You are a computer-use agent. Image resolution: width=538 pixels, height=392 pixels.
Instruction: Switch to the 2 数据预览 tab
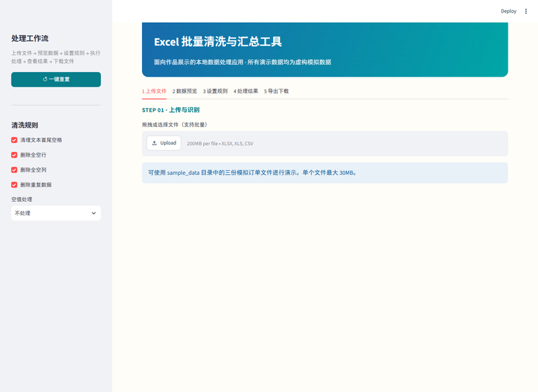click(x=184, y=91)
